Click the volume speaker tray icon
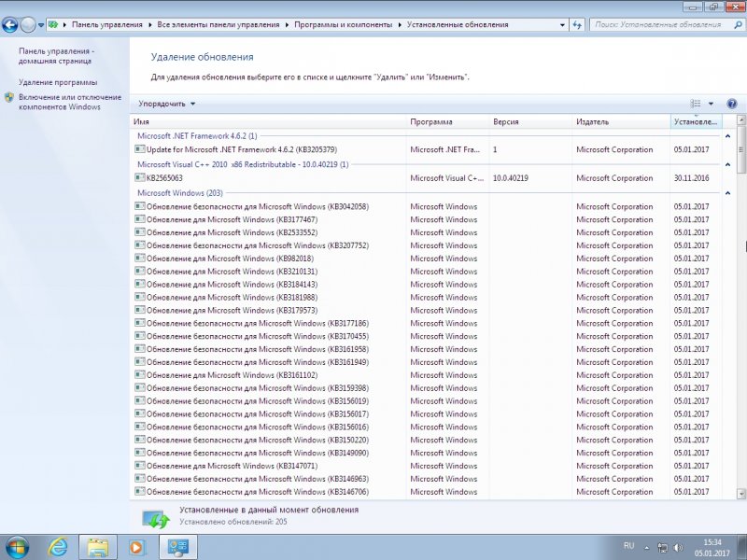Viewport: 747px width, 560px height. [679, 548]
